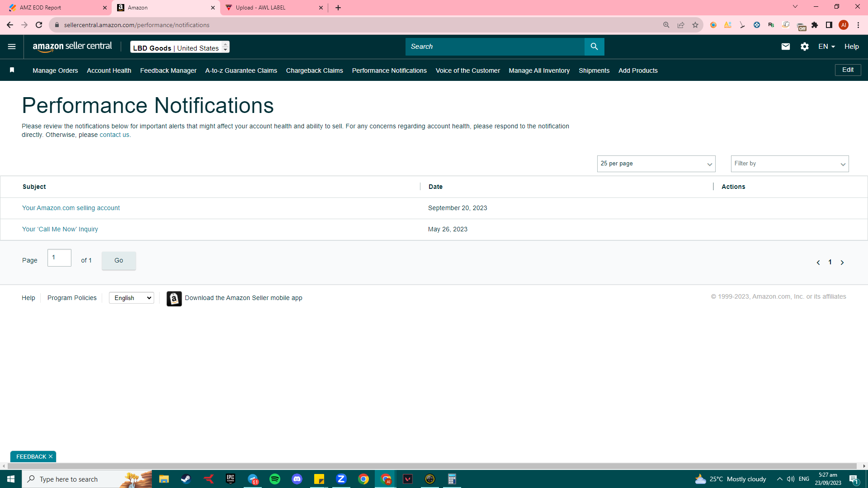Click the Edit button in navigation bar
868x488 pixels.
point(848,70)
